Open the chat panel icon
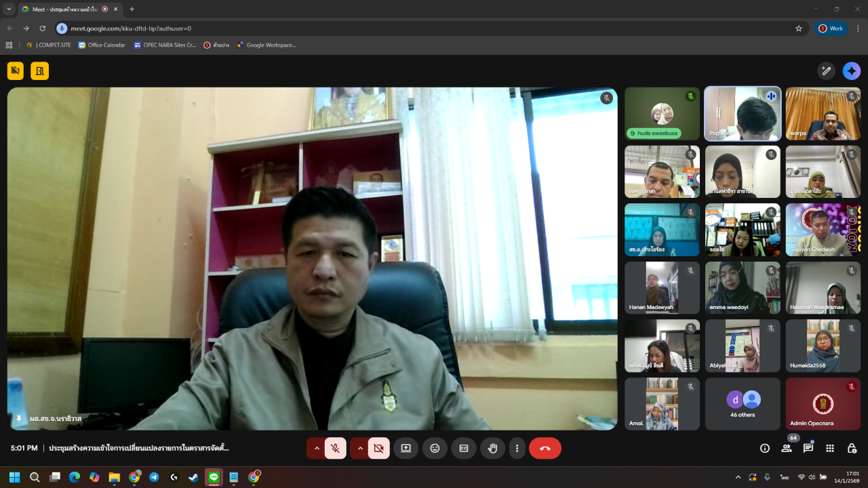868x488 pixels. (x=808, y=448)
